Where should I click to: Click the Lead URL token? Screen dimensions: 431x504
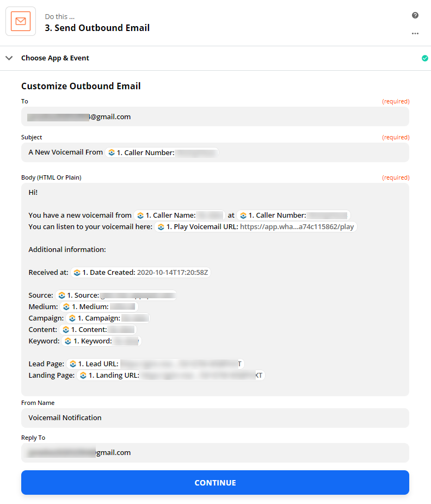tap(155, 364)
